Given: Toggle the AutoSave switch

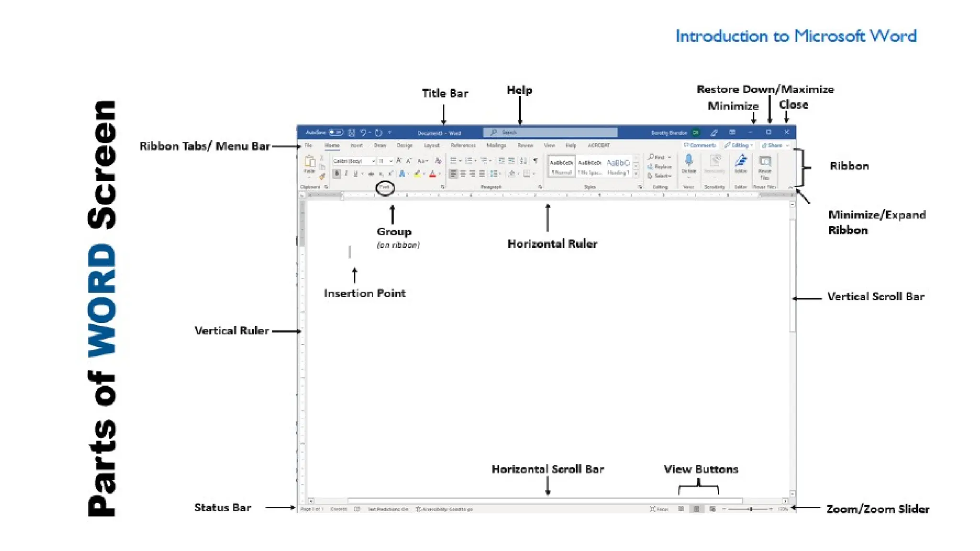Looking at the screenshot, I should point(336,132).
